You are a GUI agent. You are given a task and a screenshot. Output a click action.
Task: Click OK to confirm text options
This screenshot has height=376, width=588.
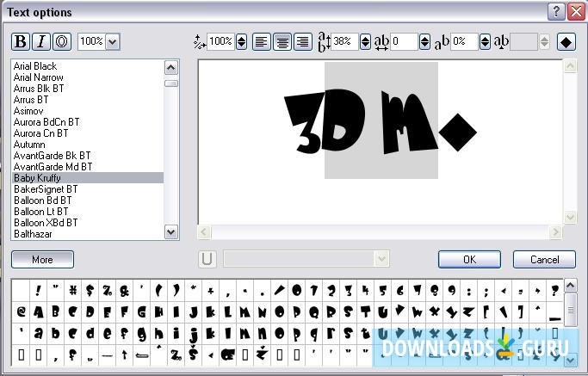pyautogui.click(x=469, y=259)
